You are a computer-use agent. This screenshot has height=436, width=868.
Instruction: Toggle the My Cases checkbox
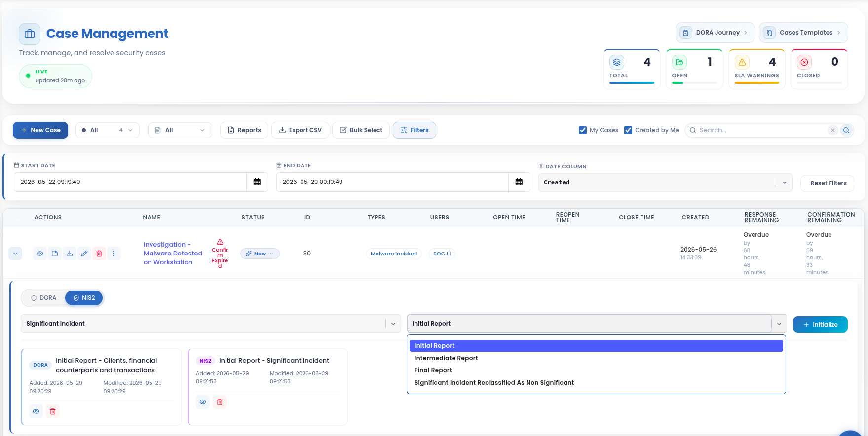click(583, 130)
